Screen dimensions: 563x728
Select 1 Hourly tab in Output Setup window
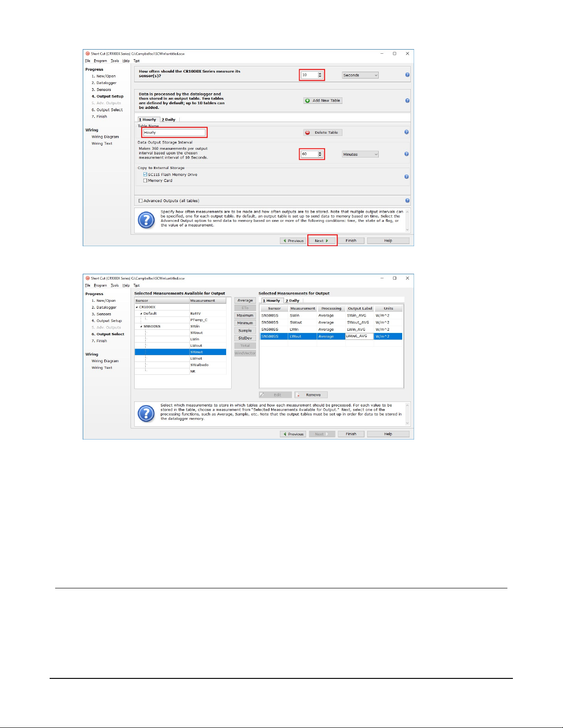148,120
